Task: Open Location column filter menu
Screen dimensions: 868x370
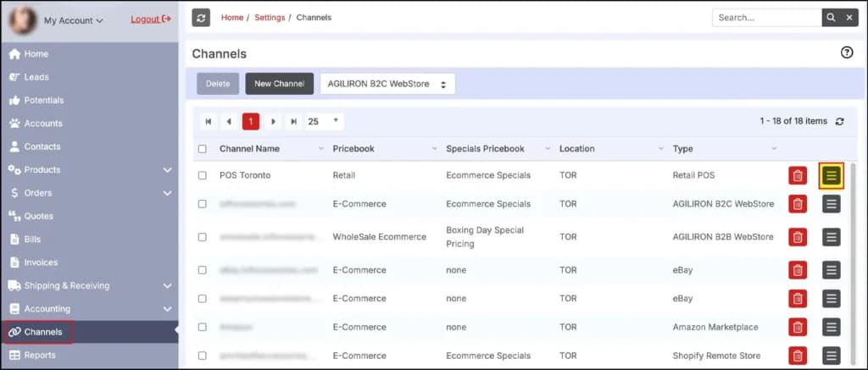Action: coord(661,149)
